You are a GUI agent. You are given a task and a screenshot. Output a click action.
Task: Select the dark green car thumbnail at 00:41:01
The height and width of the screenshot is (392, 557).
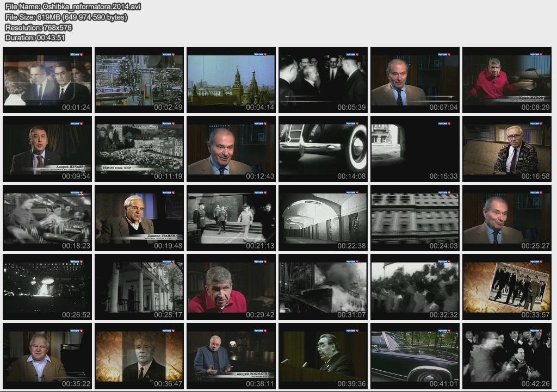click(415, 356)
